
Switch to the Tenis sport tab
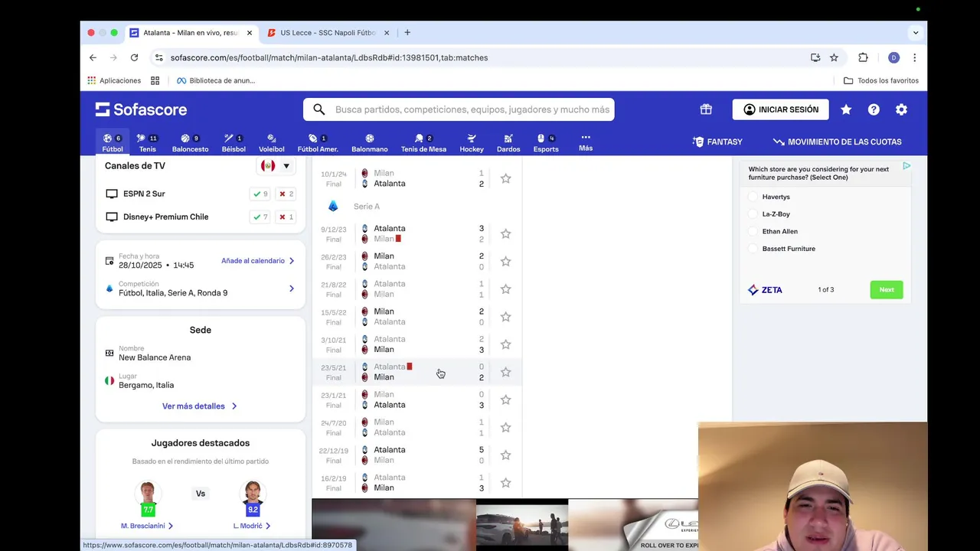pyautogui.click(x=147, y=143)
